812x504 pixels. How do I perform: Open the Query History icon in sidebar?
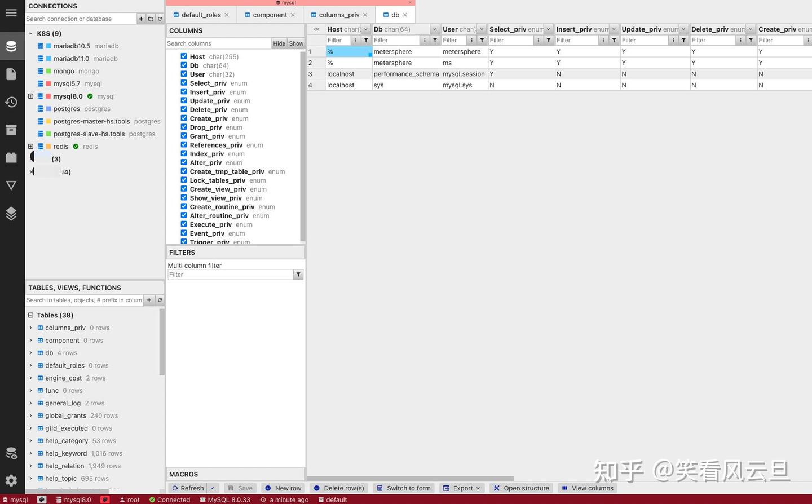pyautogui.click(x=12, y=101)
